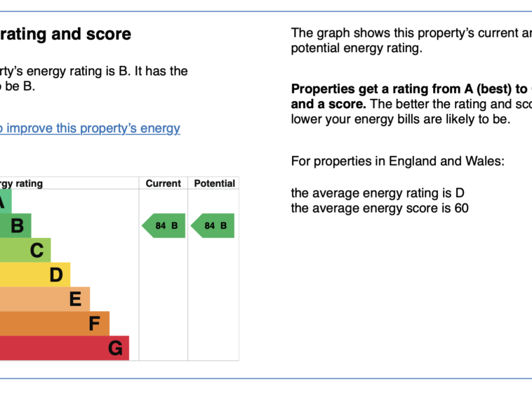Click the For properties in England and Wales text

click(x=398, y=161)
